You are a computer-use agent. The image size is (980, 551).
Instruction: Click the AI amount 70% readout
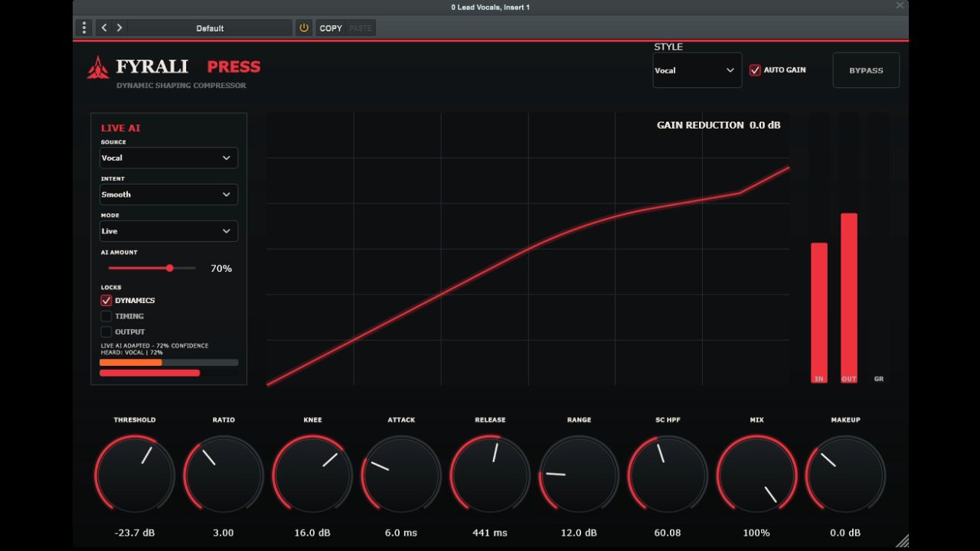click(x=221, y=269)
